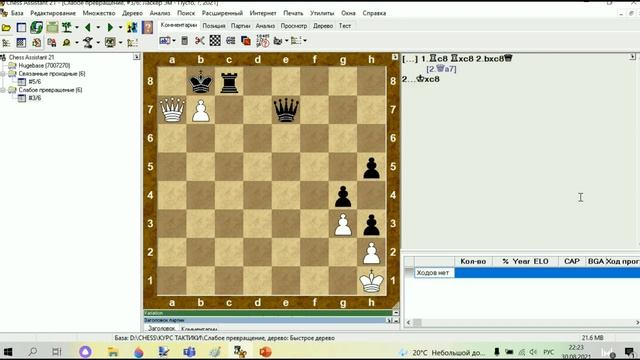
Task: Click the weather 20°C widget in taskbar
Action: click(x=442, y=352)
